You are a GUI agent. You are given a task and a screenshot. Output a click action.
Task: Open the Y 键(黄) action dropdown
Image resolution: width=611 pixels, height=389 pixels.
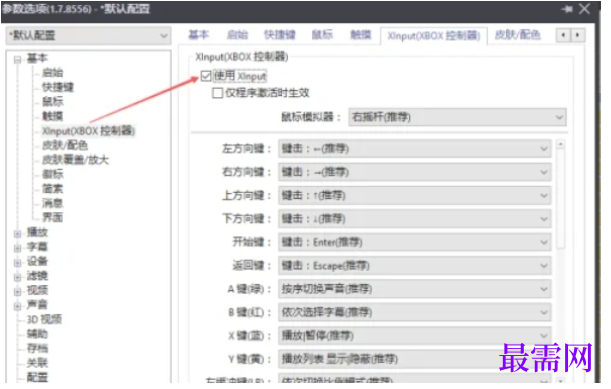(415, 359)
